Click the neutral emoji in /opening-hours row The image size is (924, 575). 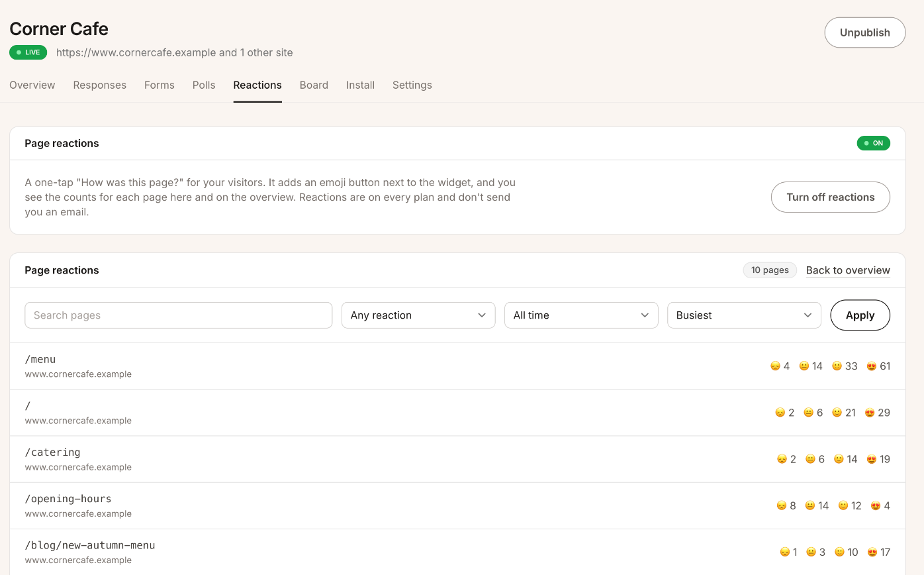click(810, 505)
